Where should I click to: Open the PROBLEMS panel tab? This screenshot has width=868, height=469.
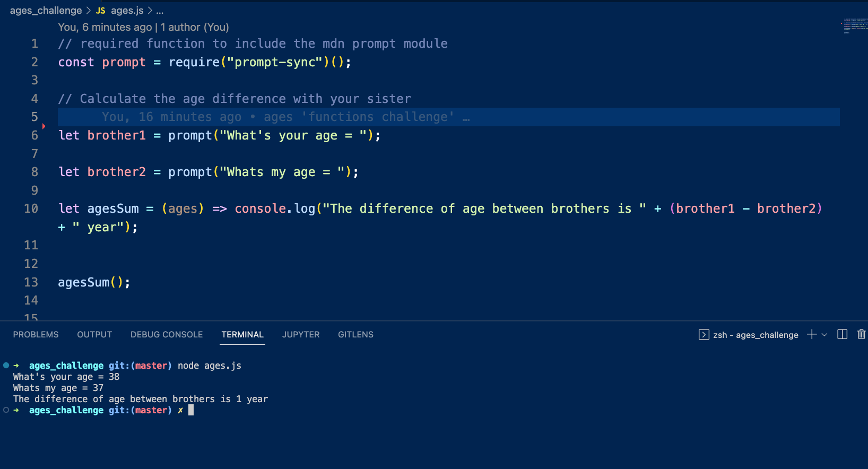point(36,334)
